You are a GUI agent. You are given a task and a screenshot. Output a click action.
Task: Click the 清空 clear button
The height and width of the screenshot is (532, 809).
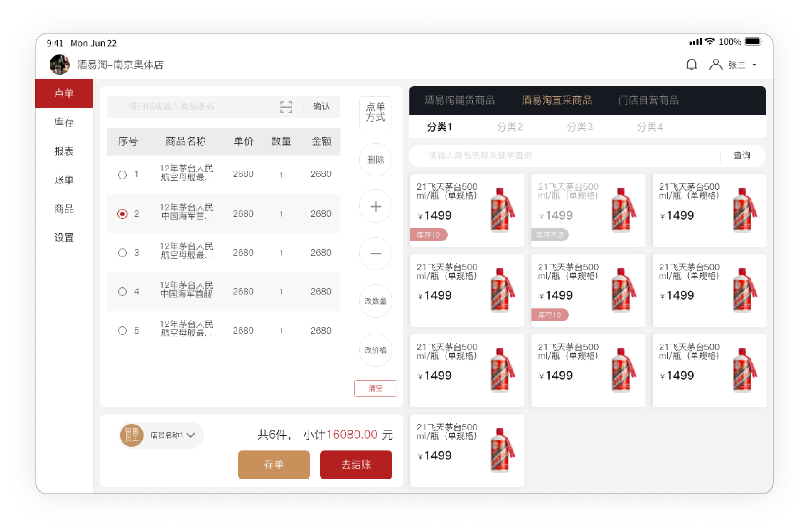click(376, 388)
